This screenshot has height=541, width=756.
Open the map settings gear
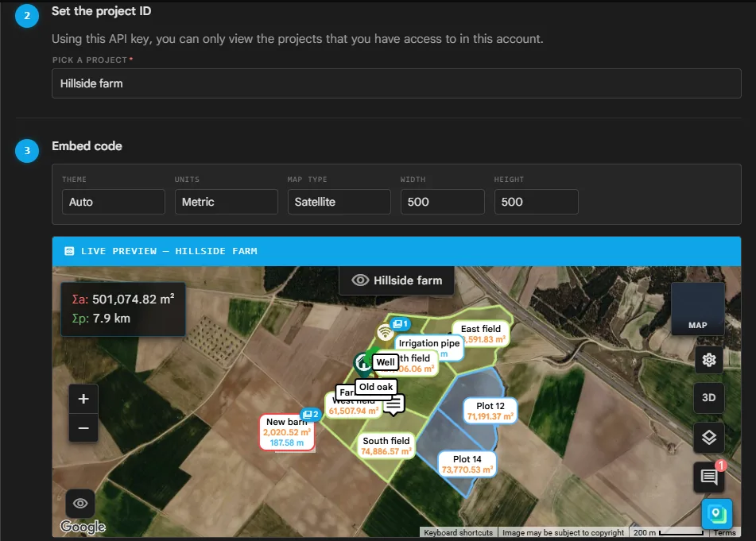point(709,360)
